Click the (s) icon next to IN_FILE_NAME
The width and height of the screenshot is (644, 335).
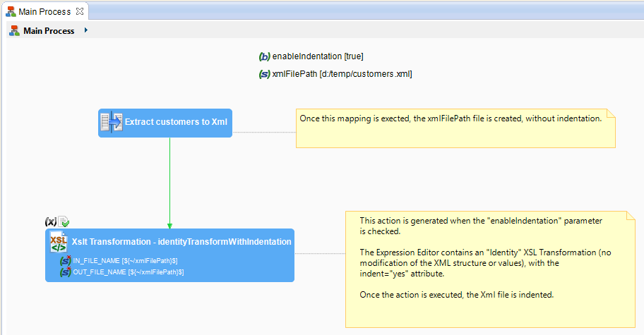(66, 261)
